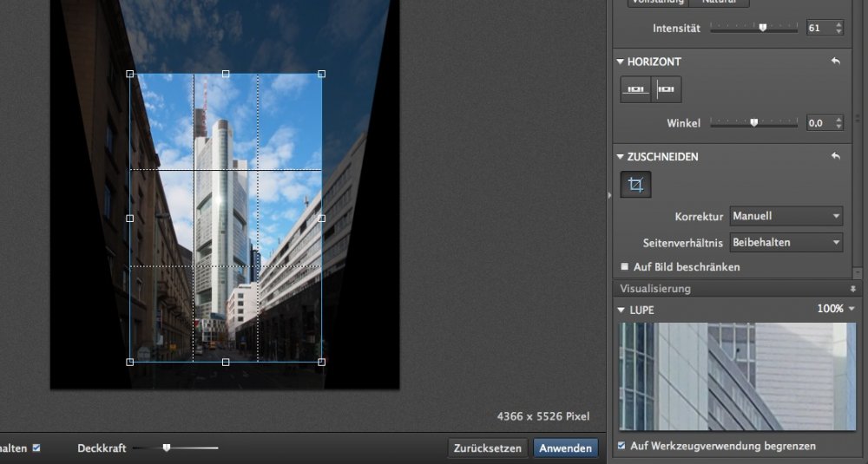Screen dimensions: 868x464
Task: Open the Seitenverhältnis dropdown set to Beibehalten
Action: click(x=786, y=243)
